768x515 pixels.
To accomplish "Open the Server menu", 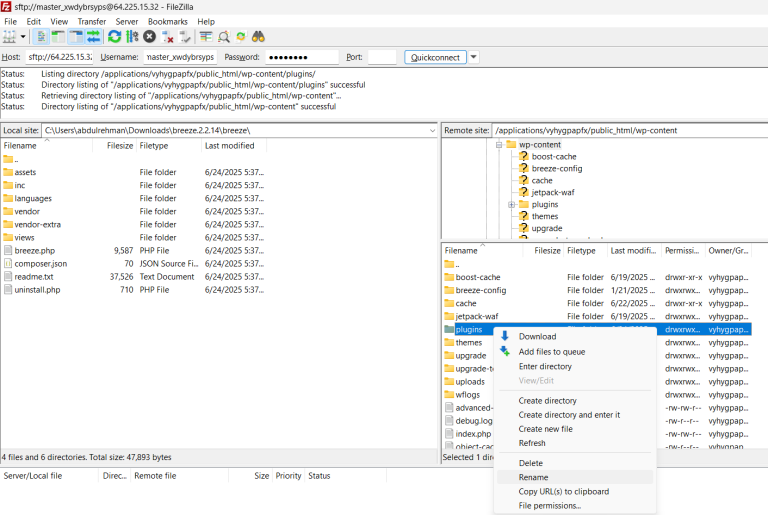I will (x=126, y=22).
